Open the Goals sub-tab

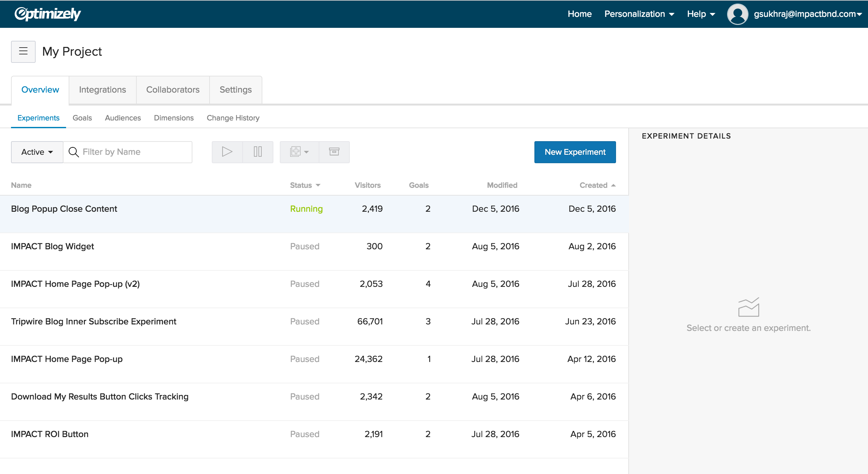[82, 118]
